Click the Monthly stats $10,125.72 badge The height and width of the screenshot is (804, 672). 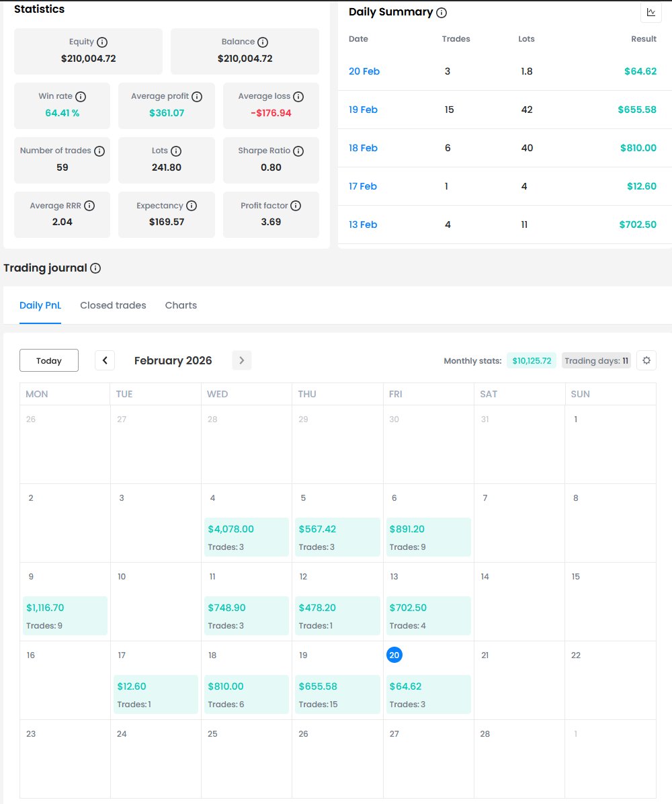click(x=532, y=361)
